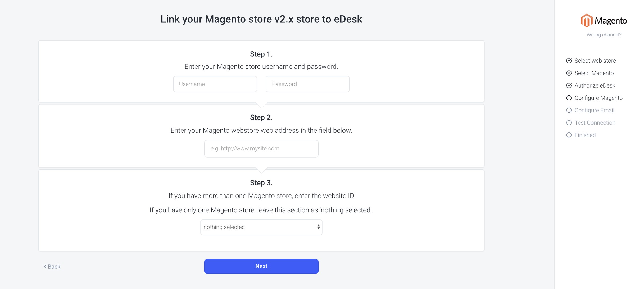
Task: Click the 'Wrong channel?' link
Action: (x=604, y=35)
